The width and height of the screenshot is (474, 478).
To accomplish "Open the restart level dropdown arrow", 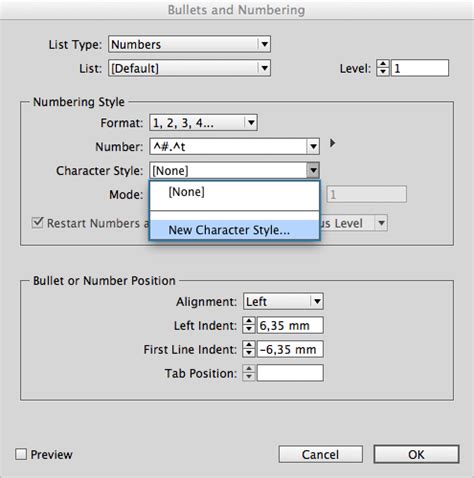I will 381,223.
